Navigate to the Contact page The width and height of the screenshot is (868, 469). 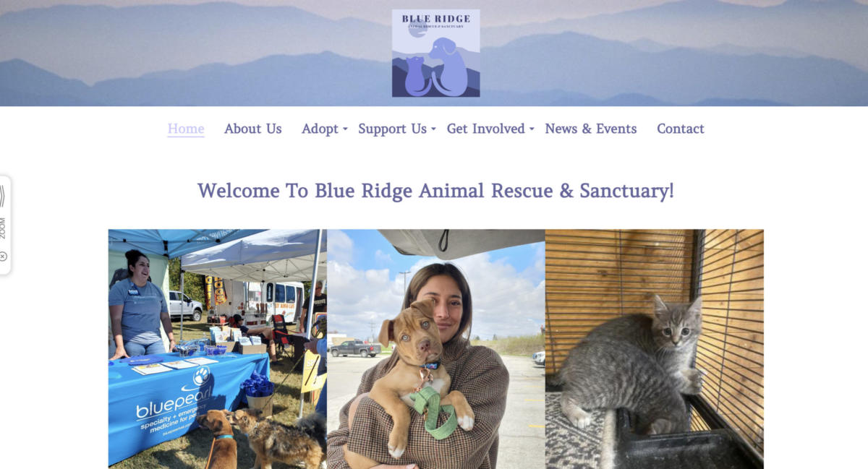(x=681, y=129)
